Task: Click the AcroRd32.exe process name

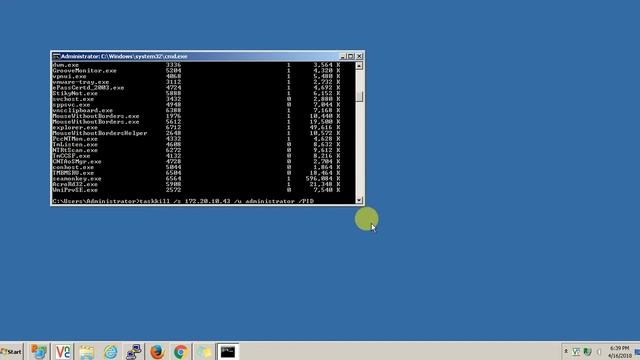Action: click(75, 184)
